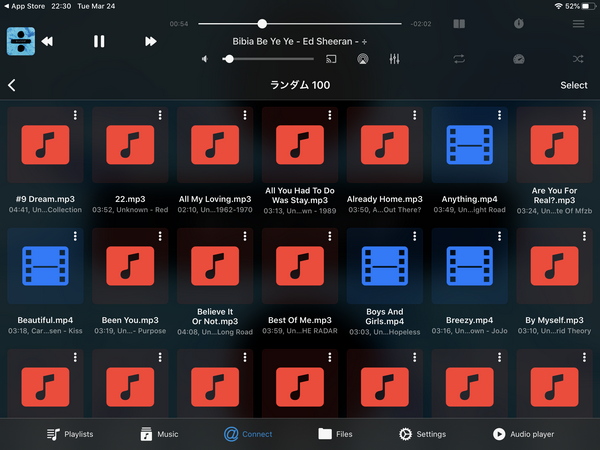Open options menu for By Myself.mp3

(584, 236)
